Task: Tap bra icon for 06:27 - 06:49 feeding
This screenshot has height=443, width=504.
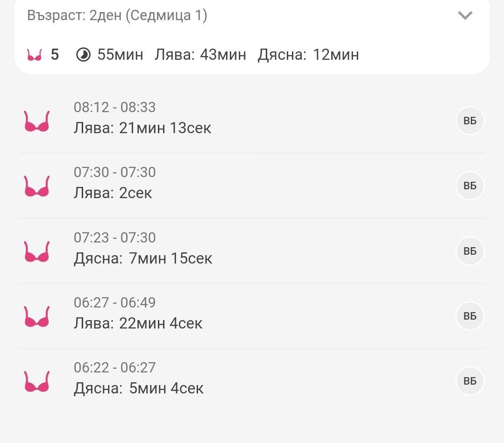Action: (37, 316)
